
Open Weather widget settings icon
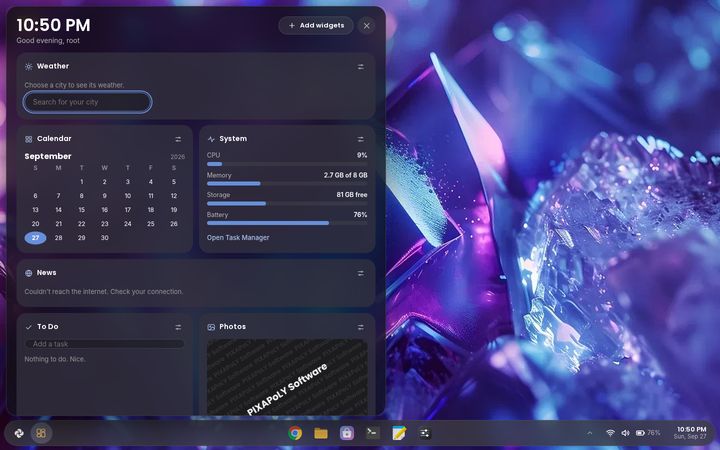(x=360, y=67)
